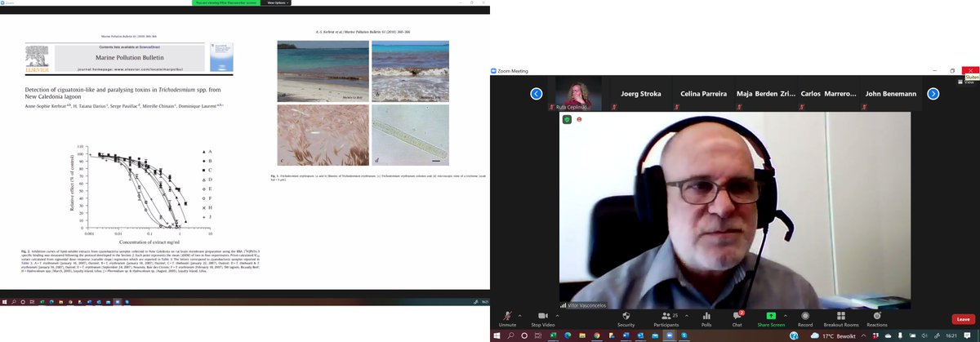Open the Reactions menu
980x342 pixels.
click(x=877, y=318)
